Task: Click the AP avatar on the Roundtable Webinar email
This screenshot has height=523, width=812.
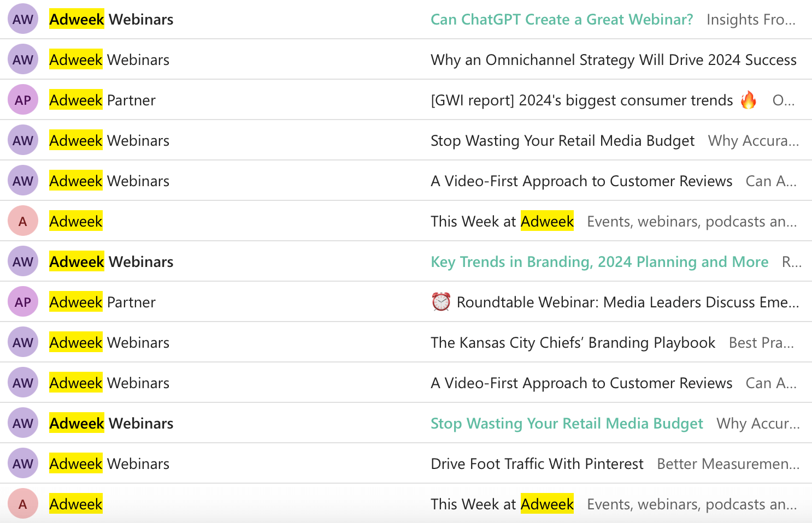Action: [23, 302]
